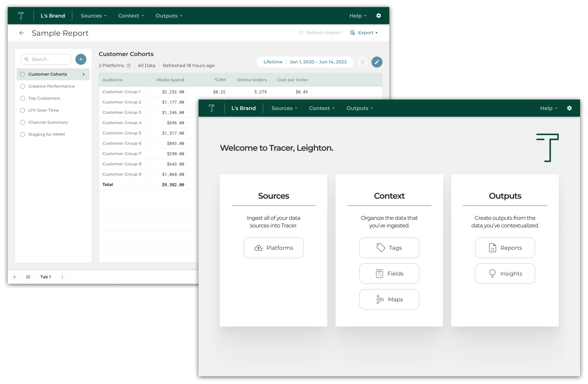
Task: Switch to Tab 1 in the bottom bar
Action: [x=45, y=277]
